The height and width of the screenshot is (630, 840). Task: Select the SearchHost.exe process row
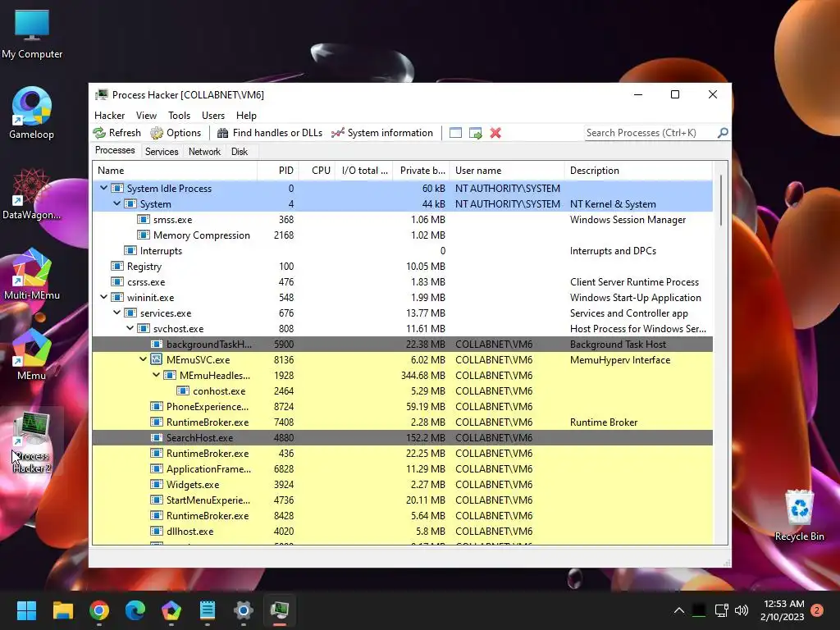click(402, 437)
